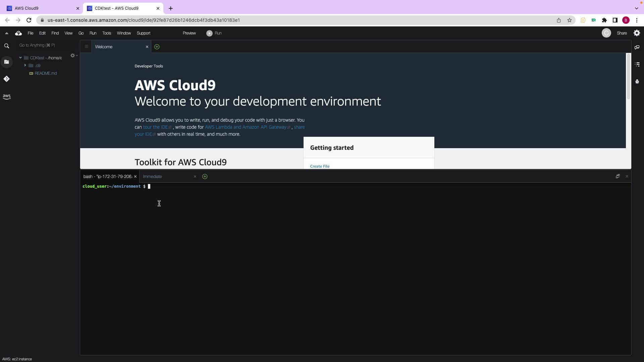
Task: Open the Collaborate panel on right edge
Action: [x=637, y=47]
